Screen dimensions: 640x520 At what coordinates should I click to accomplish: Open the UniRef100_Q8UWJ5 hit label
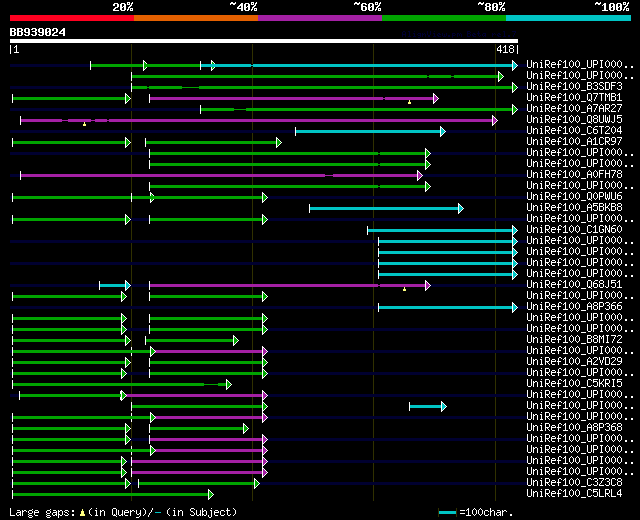coord(574,120)
